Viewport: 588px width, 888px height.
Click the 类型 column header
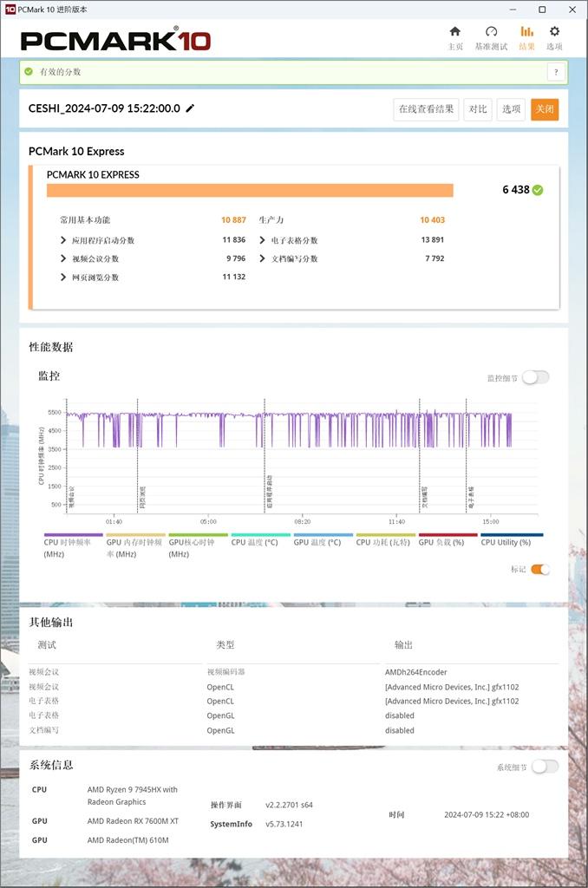[225, 645]
